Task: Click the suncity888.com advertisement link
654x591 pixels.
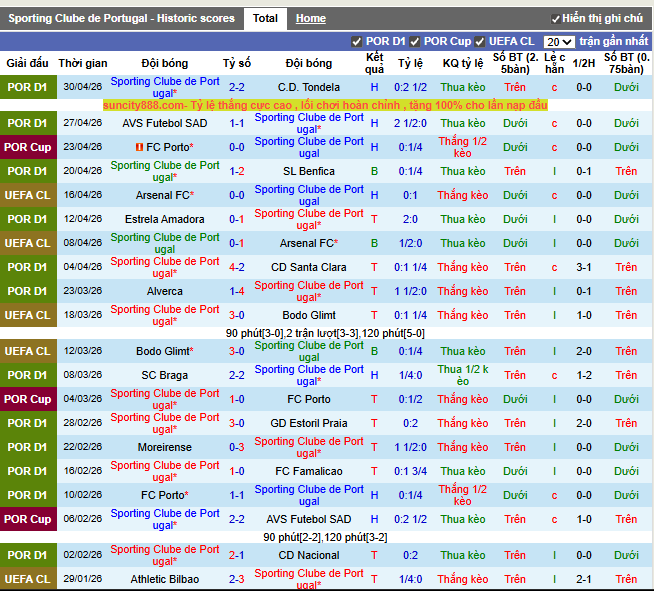Action: [325, 105]
